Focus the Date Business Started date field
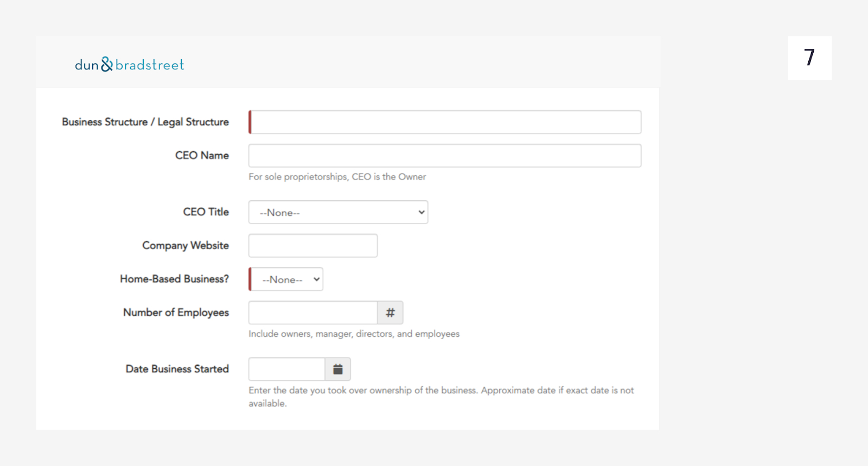This screenshot has height=466, width=868. coord(286,369)
